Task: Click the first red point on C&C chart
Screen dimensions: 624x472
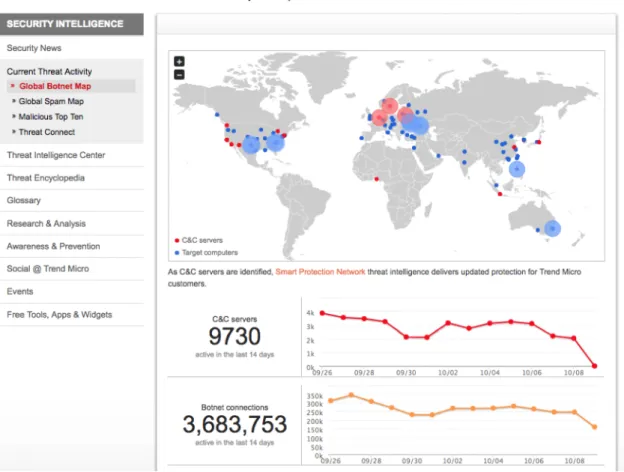Action: coord(322,313)
